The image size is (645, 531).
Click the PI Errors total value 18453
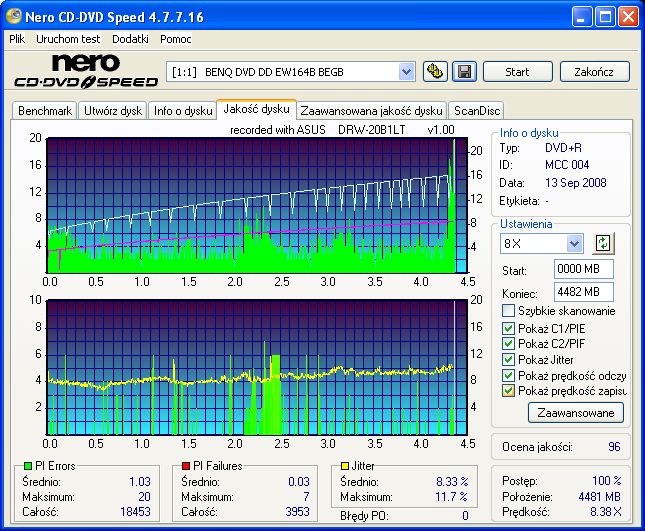click(135, 512)
